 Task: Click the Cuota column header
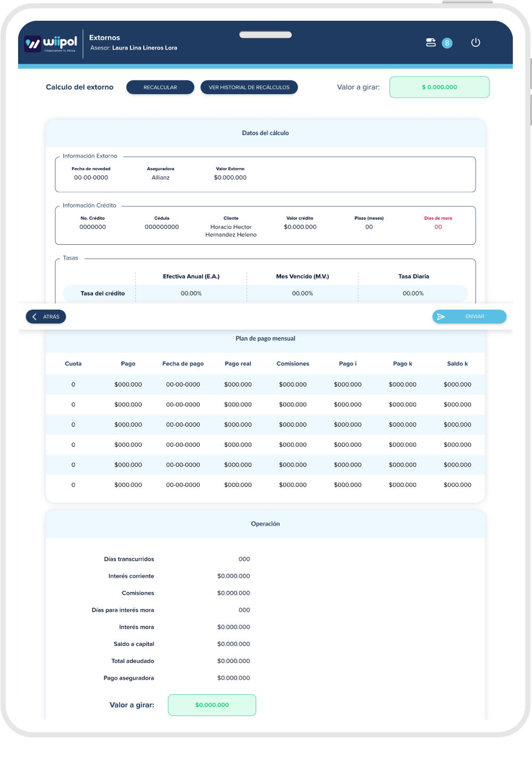point(73,364)
